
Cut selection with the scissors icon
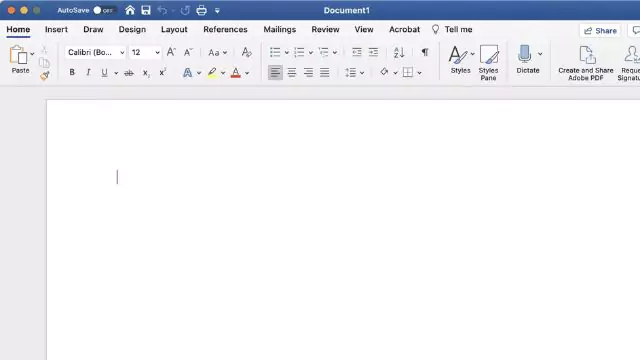point(44,50)
